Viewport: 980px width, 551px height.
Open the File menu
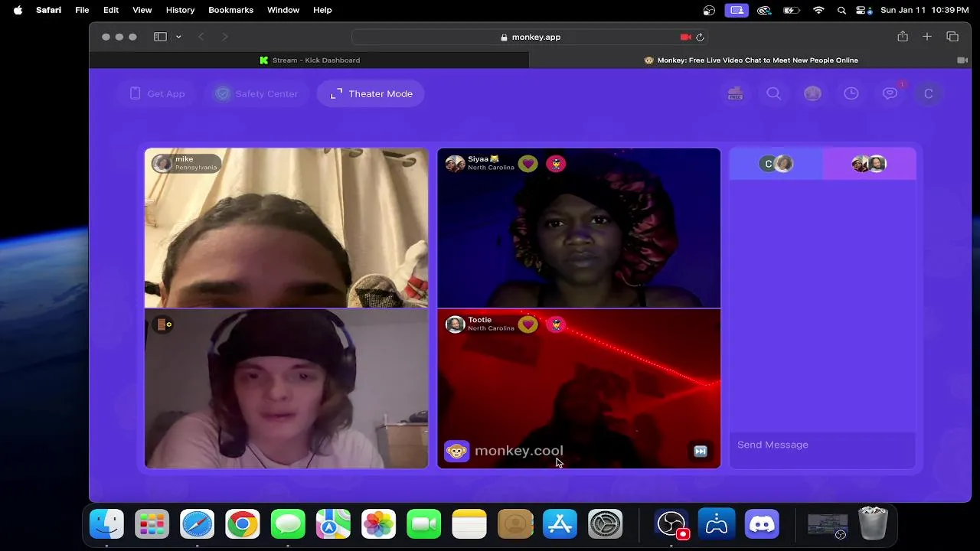click(82, 10)
